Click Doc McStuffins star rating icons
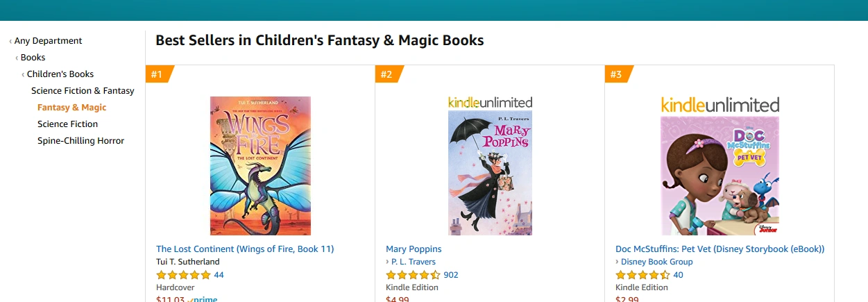This screenshot has width=868, height=302. tap(643, 275)
